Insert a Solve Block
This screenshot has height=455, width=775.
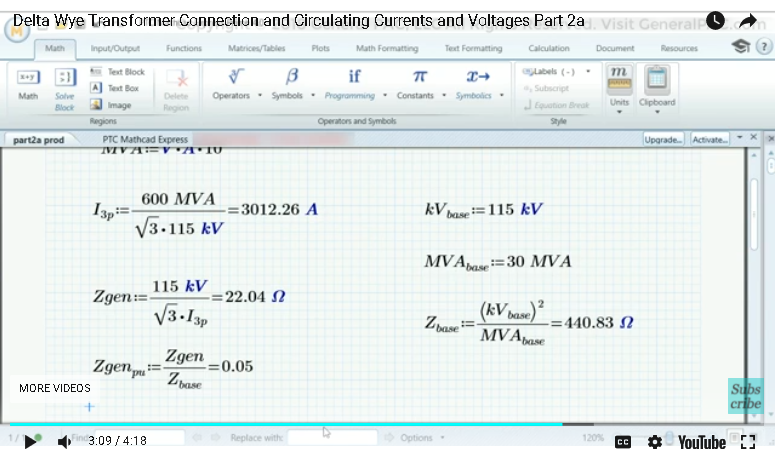pyautogui.click(x=65, y=89)
